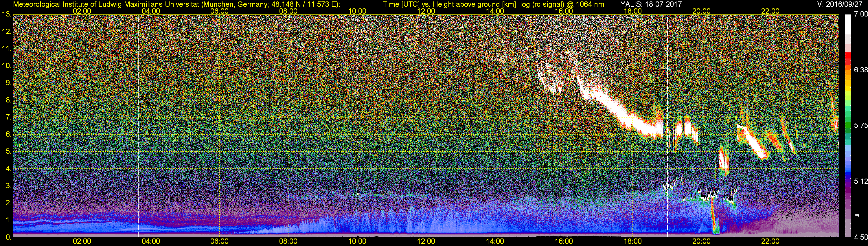
Task: Click the 4.50 label below color scale
Action: (x=860, y=238)
